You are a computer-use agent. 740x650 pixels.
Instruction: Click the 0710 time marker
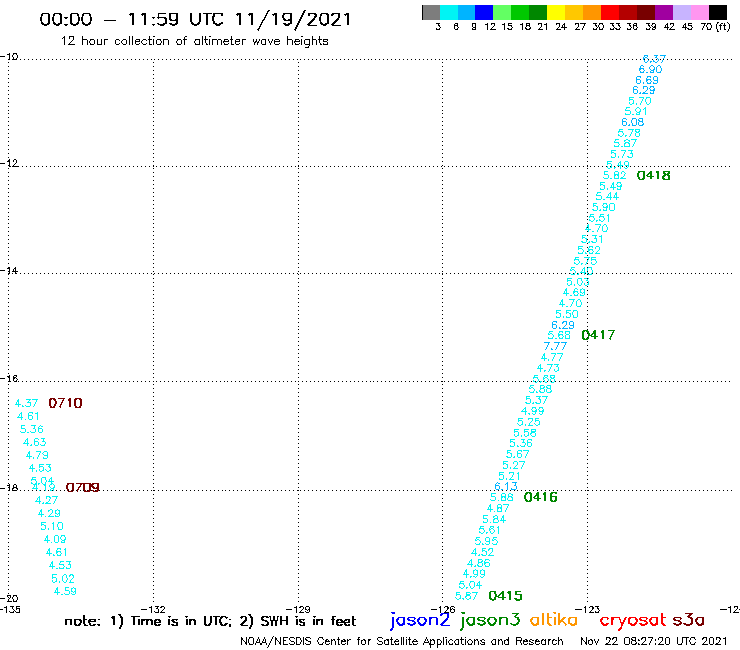point(65,403)
